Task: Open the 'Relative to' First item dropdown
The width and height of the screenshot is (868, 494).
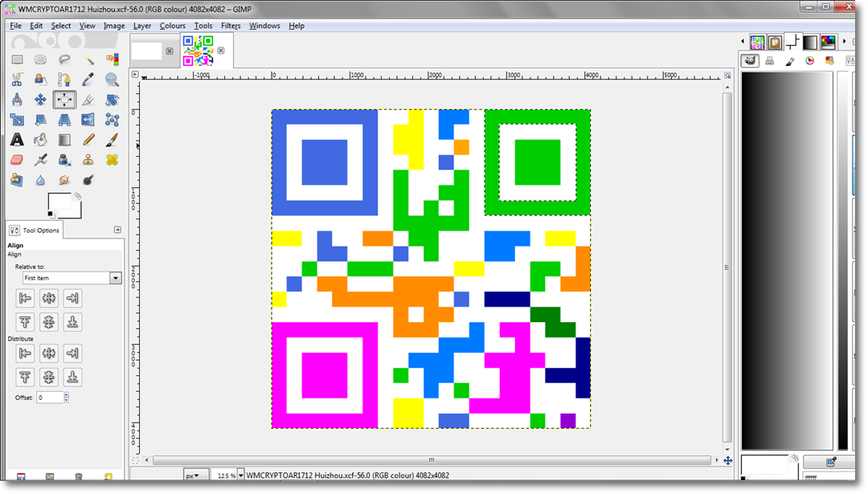Action: [72, 278]
